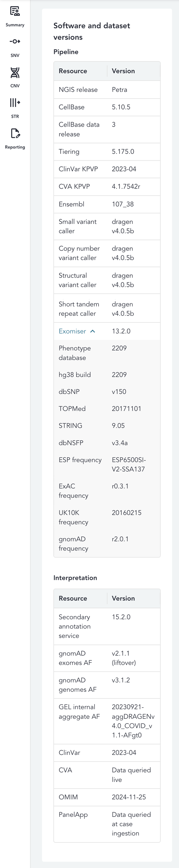Click the Tiering version 5.175.0 cell

click(123, 152)
